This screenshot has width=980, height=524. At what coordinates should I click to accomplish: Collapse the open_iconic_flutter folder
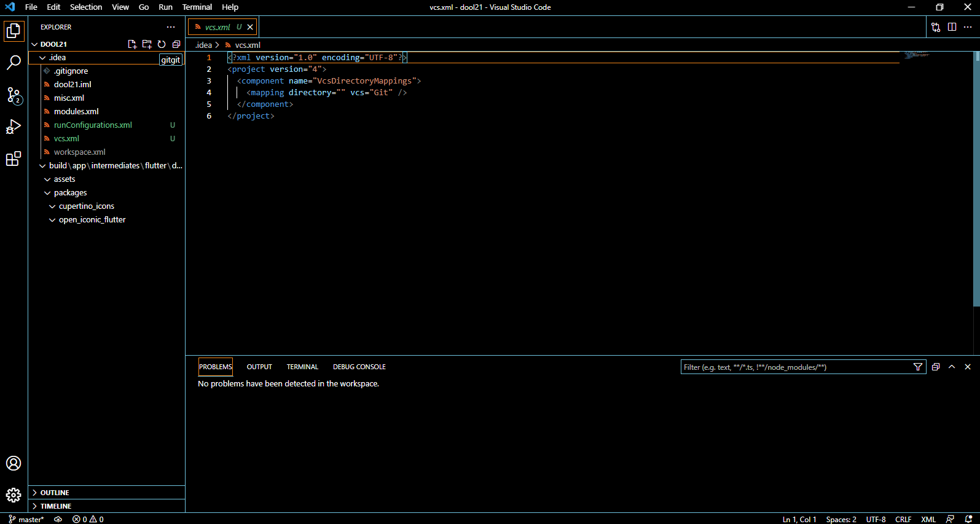tap(52, 220)
